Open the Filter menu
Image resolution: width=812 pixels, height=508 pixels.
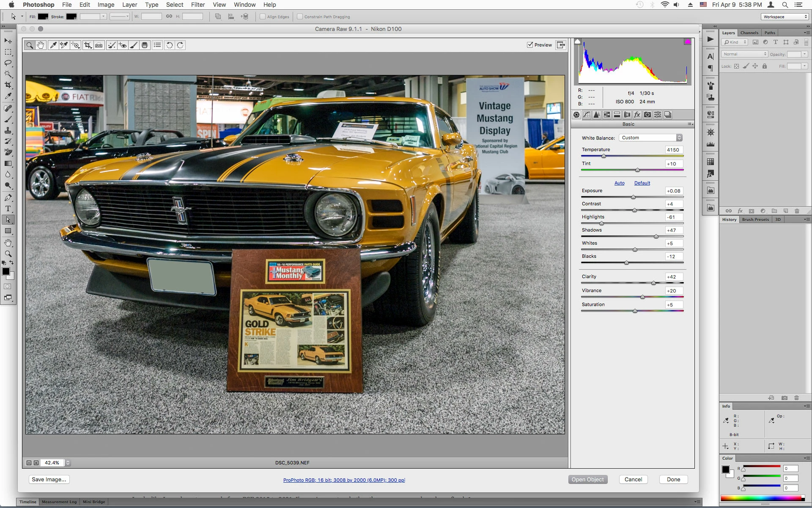pos(198,5)
